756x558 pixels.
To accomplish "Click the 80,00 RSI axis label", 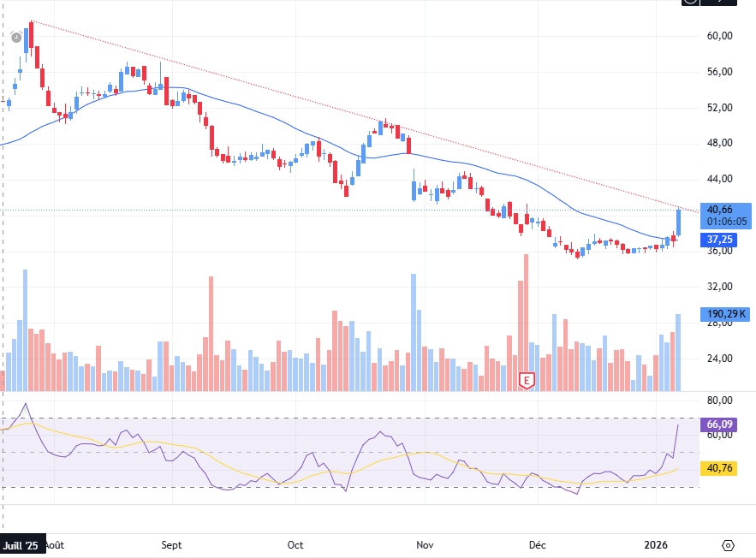I will [x=719, y=401].
